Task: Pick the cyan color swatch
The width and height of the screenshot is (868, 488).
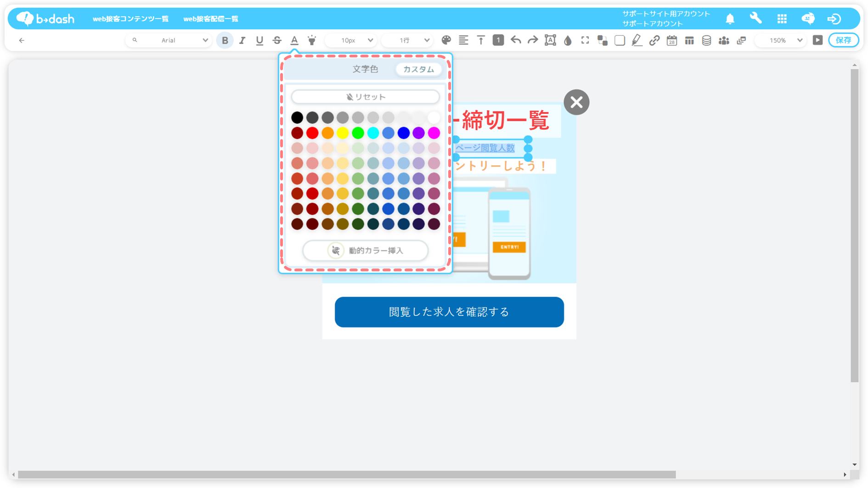Action: 373,133
